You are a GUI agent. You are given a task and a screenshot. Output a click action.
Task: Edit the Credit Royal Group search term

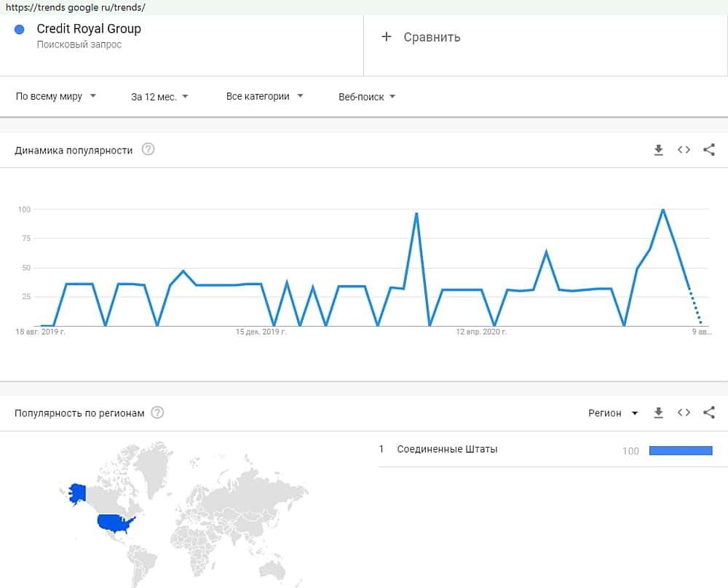coord(89,29)
